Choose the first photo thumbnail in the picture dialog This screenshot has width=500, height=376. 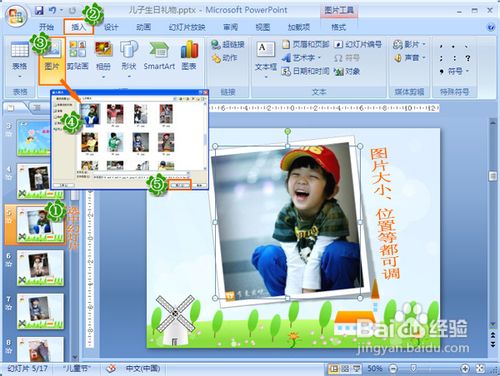tap(90, 114)
